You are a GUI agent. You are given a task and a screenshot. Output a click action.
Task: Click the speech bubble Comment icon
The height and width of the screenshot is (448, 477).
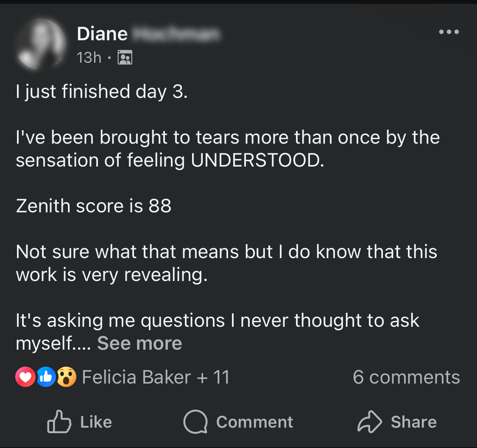195,422
